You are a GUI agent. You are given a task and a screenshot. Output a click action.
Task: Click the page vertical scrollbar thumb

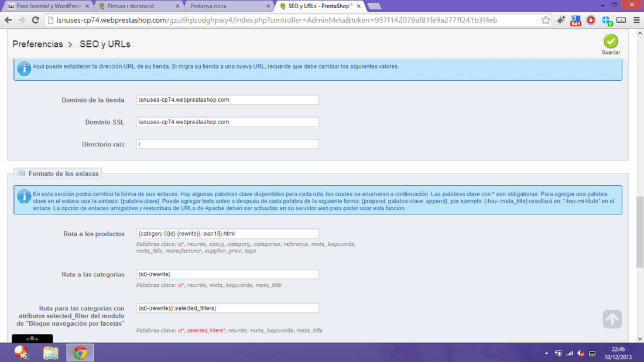[x=639, y=232]
